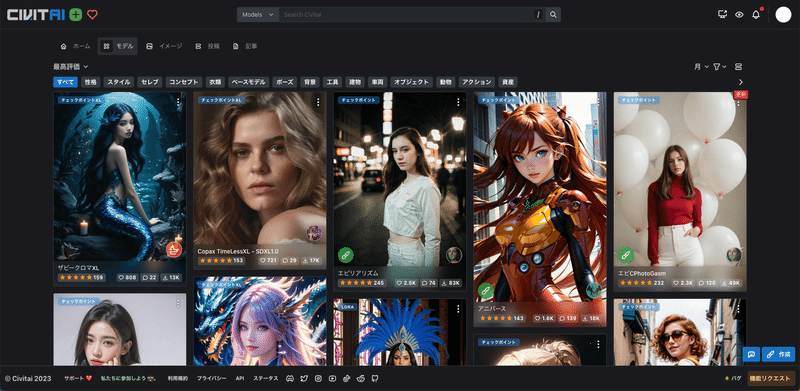
Task: Open options menu on エピCPhotoGasm card
Action: (x=738, y=104)
